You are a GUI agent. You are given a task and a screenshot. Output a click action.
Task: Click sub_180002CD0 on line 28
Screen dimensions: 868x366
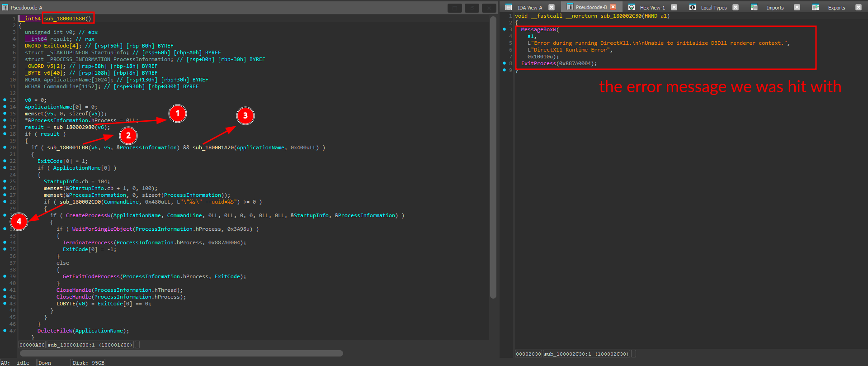pyautogui.click(x=80, y=202)
